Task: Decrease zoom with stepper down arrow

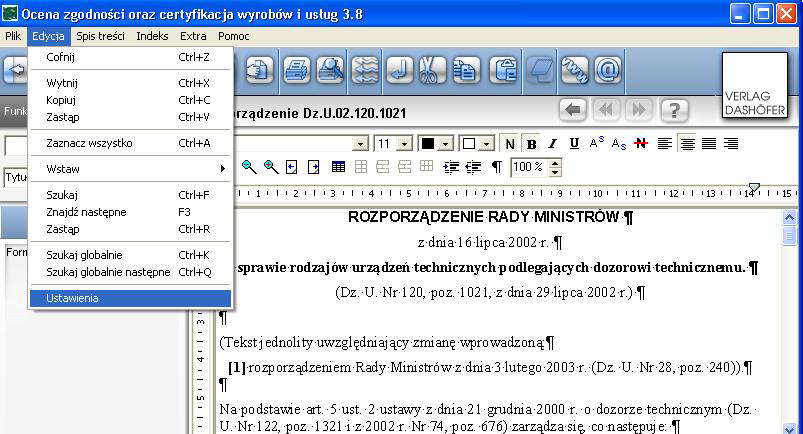Action: (x=555, y=172)
